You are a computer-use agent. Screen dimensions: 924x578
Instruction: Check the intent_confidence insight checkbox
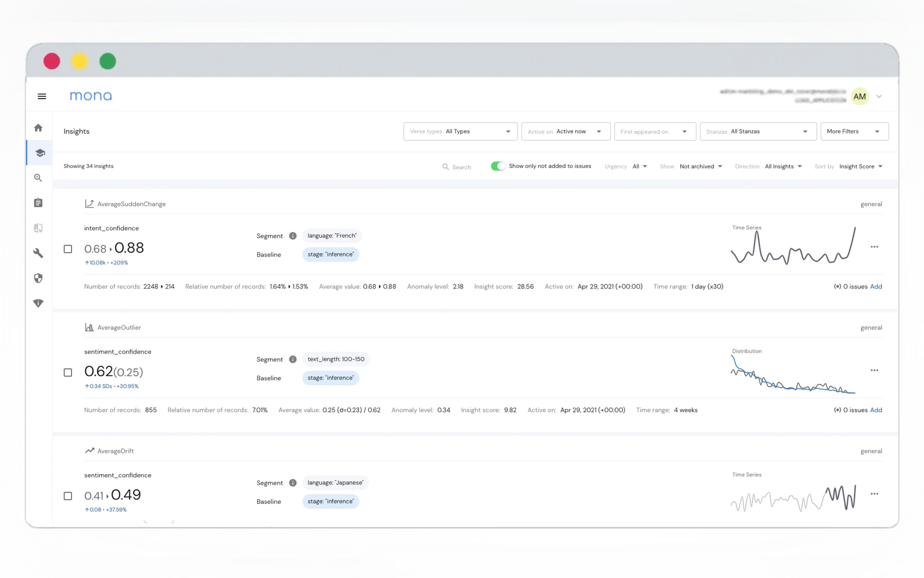68,249
